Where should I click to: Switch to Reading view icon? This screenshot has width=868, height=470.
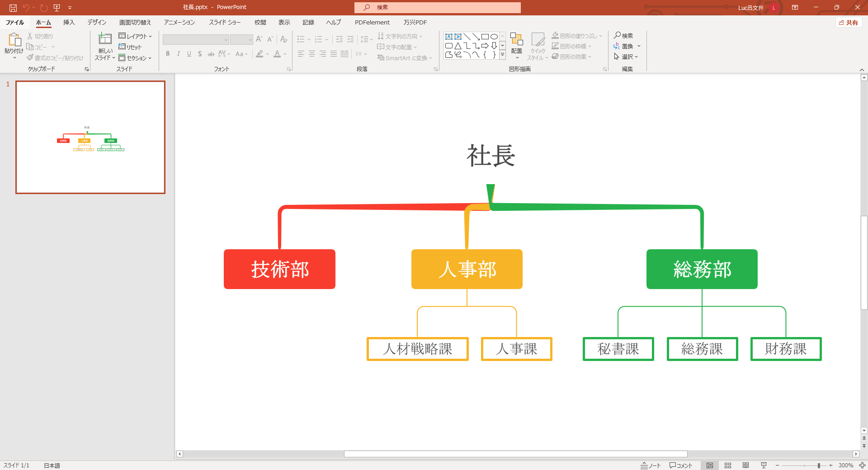coord(746,465)
